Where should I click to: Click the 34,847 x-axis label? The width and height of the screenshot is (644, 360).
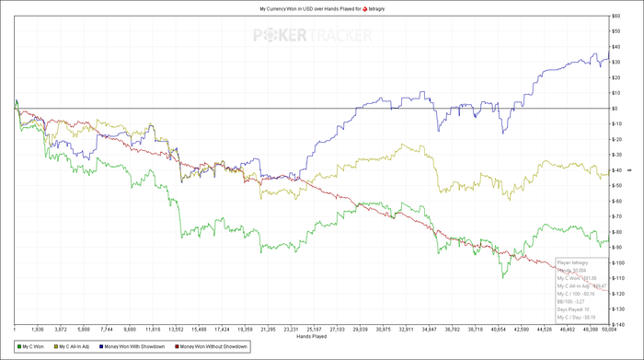[430, 330]
